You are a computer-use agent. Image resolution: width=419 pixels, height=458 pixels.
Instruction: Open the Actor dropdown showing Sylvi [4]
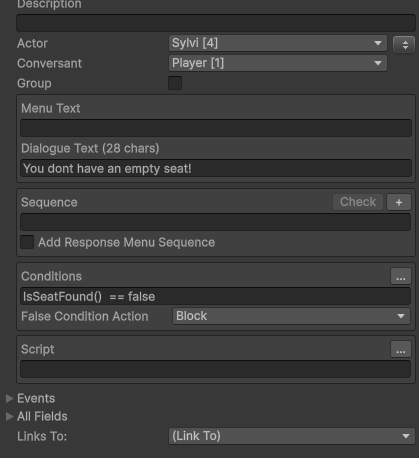pos(278,43)
